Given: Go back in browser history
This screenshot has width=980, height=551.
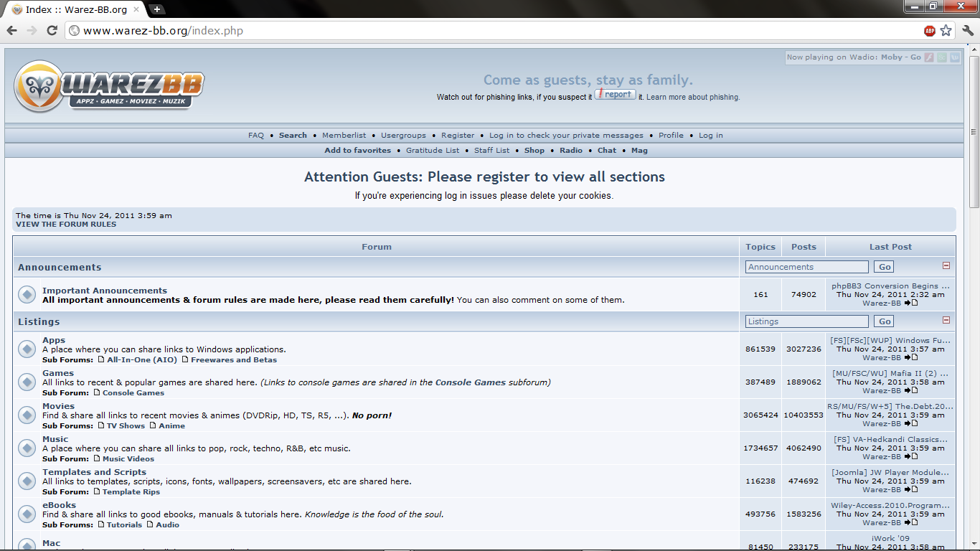Looking at the screenshot, I should 11,31.
